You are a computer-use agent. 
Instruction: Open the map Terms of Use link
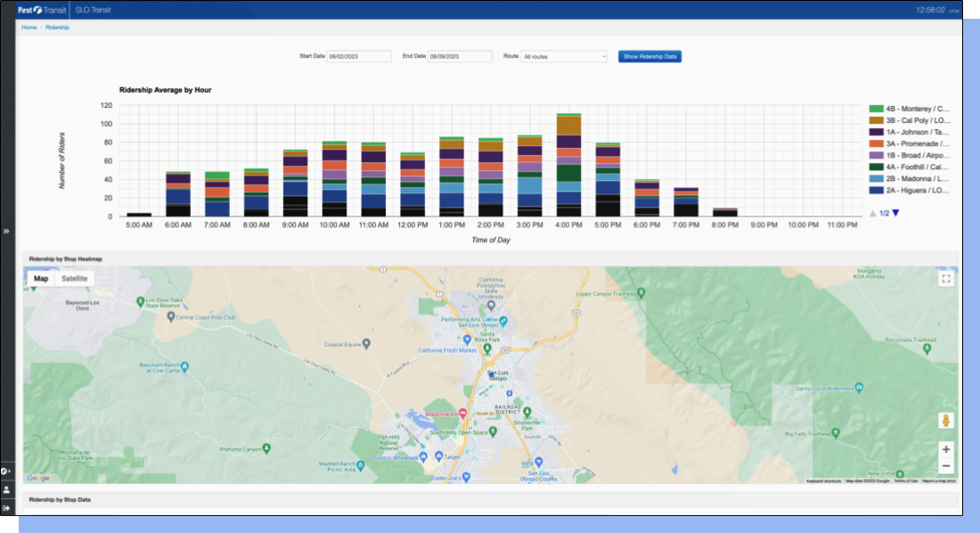[x=906, y=481]
